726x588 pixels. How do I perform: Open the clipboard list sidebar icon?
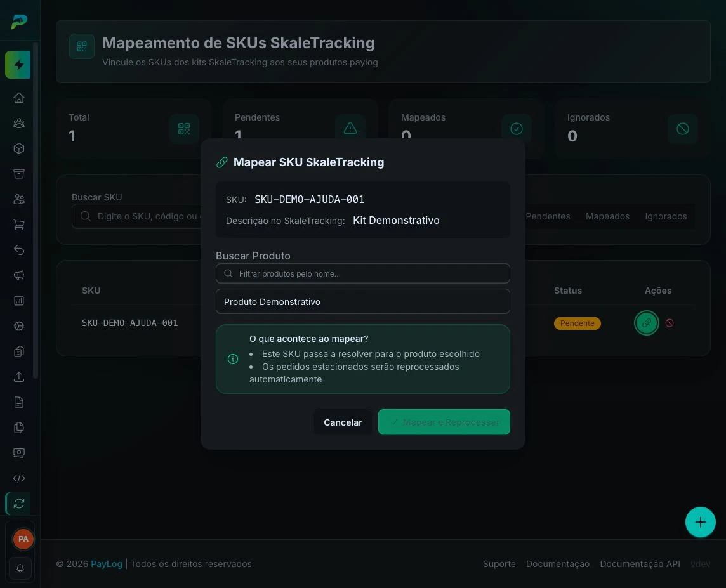pyautogui.click(x=19, y=351)
